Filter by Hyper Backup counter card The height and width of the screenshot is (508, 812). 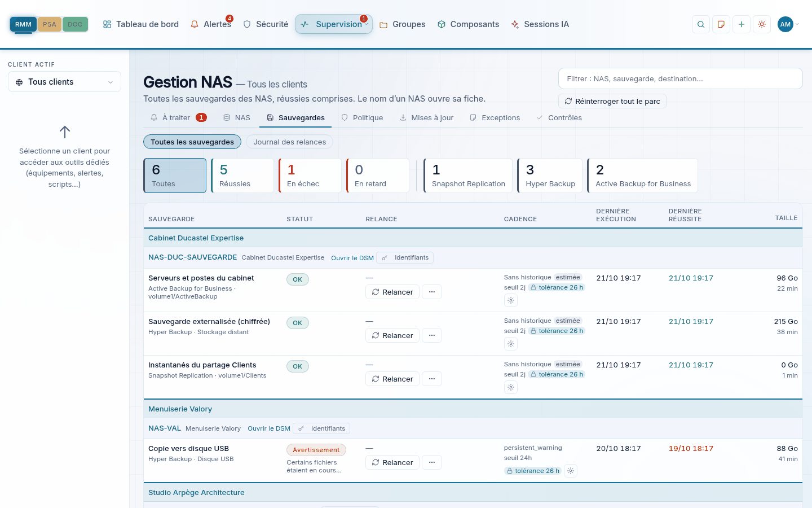[550, 176]
